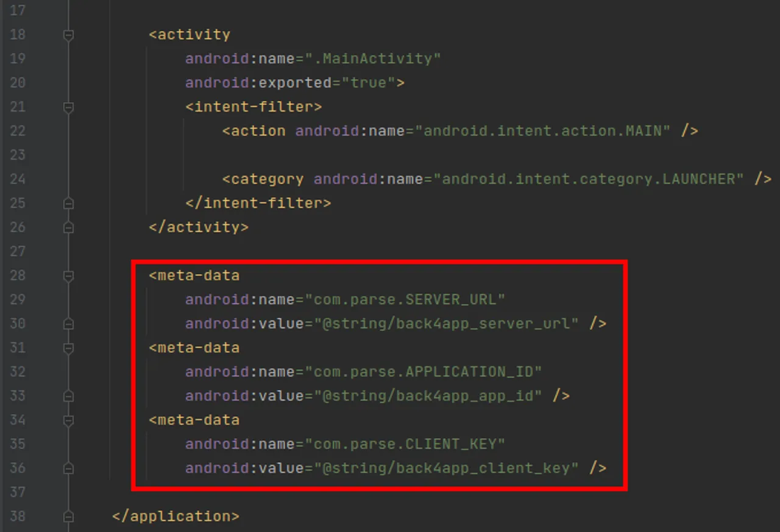Viewport: 780px width, 532px height.
Task: Click the fold-end marker beside line 38
Action: pyautogui.click(x=68, y=517)
